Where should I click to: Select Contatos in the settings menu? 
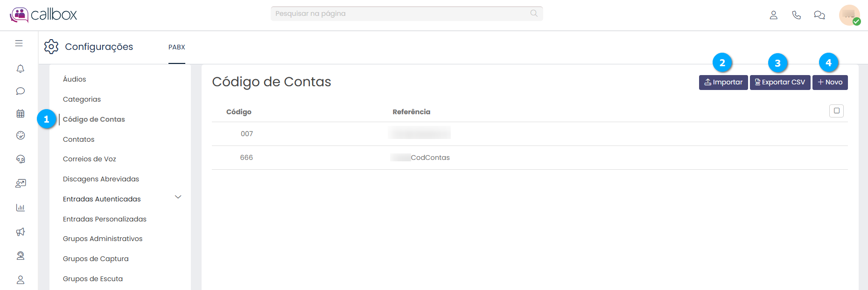(78, 139)
